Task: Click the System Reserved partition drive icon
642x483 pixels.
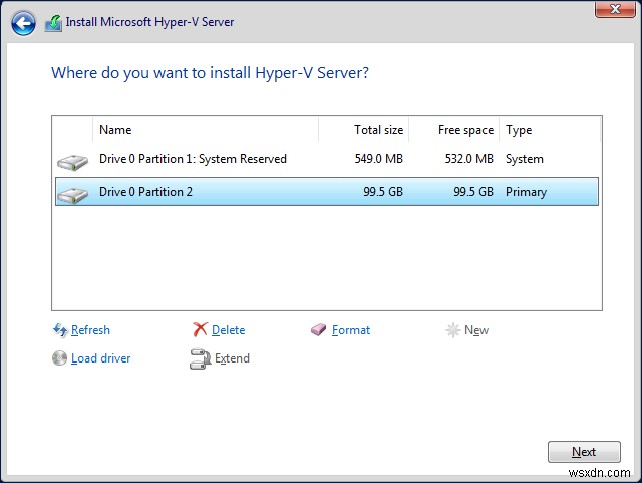Action: tap(72, 160)
